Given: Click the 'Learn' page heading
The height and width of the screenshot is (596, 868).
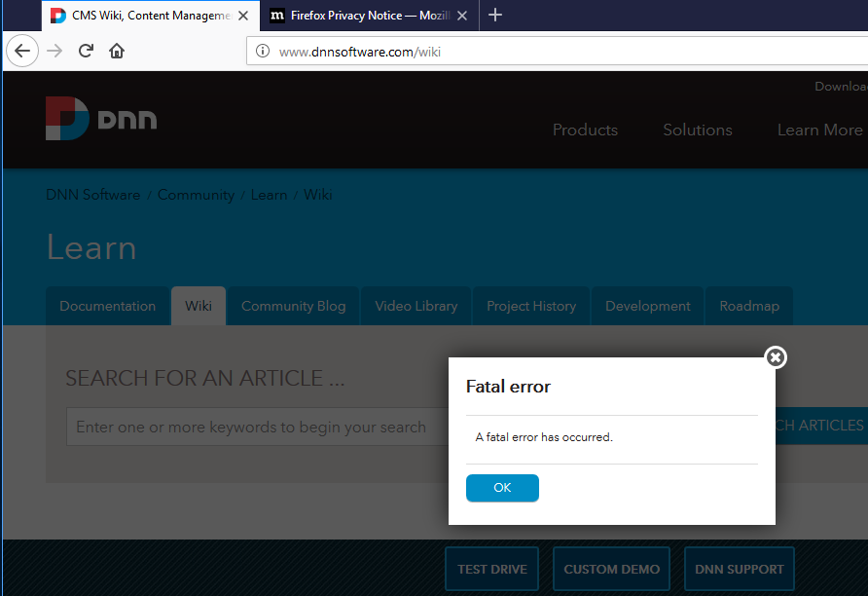Looking at the screenshot, I should (91, 247).
